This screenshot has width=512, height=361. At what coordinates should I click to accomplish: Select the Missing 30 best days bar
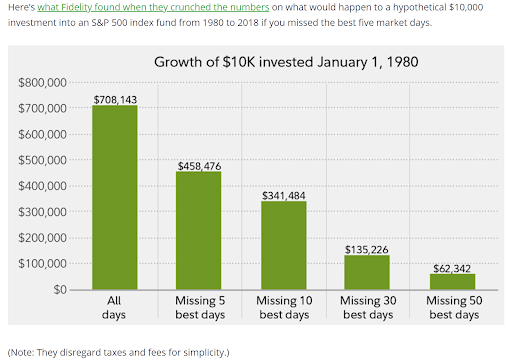pos(367,272)
